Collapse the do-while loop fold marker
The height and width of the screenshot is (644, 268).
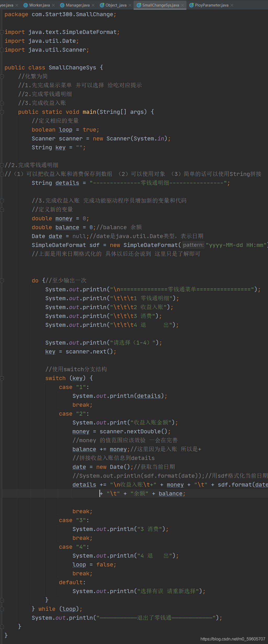coord(2,281)
